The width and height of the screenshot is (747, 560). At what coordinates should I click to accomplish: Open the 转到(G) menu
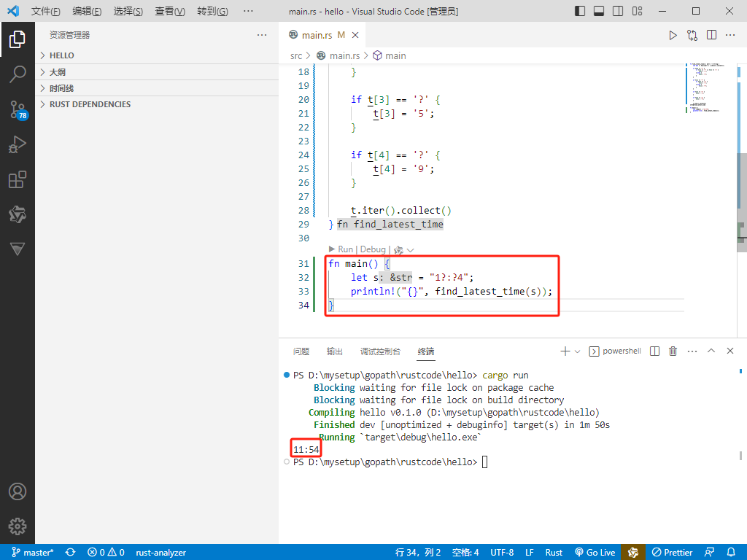212,11
